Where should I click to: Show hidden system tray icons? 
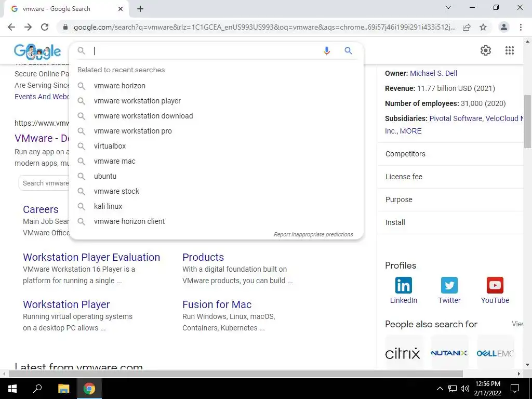[x=440, y=389]
